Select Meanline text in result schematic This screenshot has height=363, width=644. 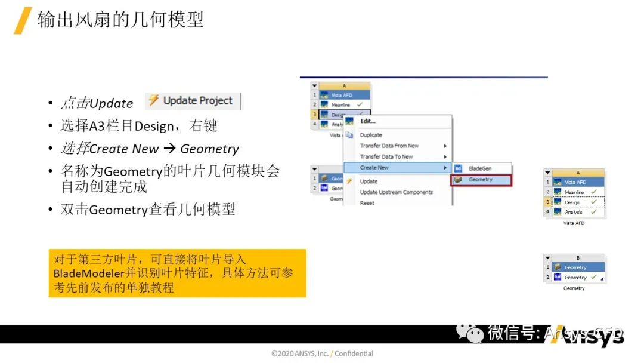point(574,192)
